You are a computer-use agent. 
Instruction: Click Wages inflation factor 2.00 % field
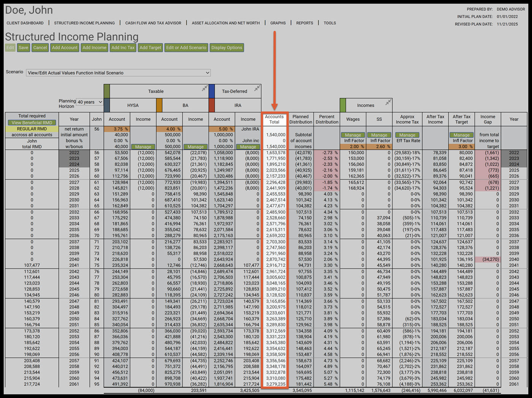pyautogui.click(x=353, y=147)
